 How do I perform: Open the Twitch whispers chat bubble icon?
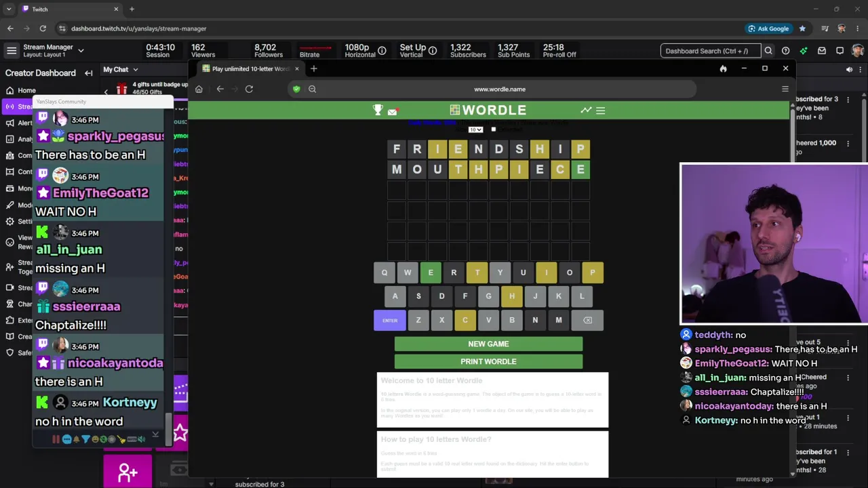click(840, 51)
